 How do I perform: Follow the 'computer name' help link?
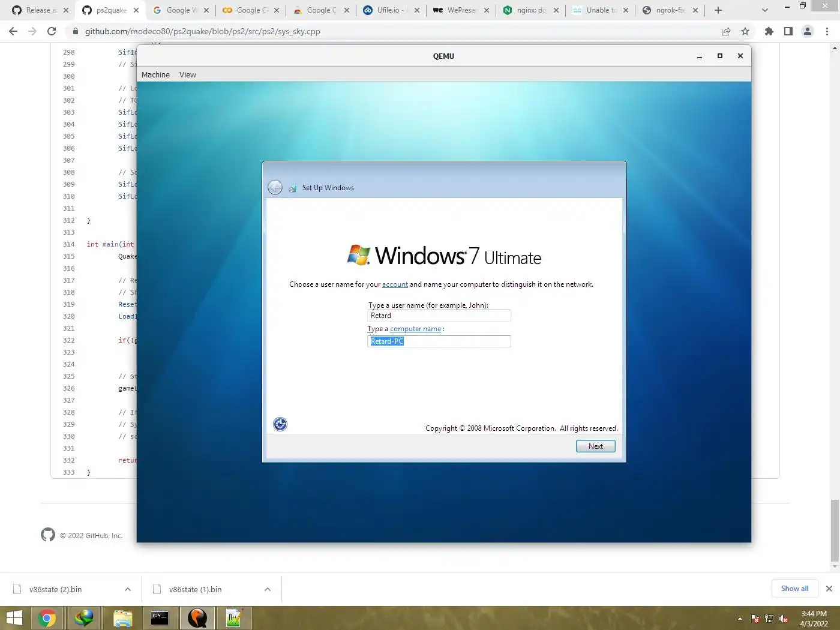[416, 329]
